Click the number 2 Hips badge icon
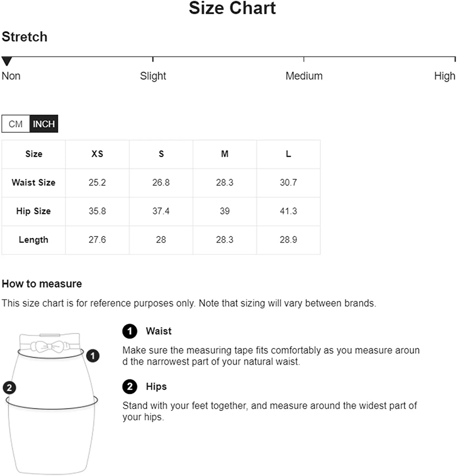Viewport: 457px width, 476px height. [x=130, y=387]
